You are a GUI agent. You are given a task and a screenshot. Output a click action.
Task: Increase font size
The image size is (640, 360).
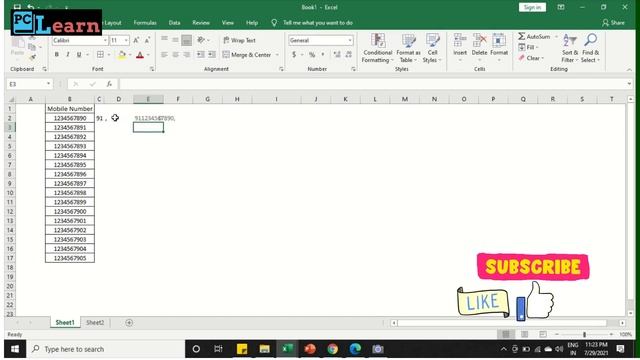[136, 40]
